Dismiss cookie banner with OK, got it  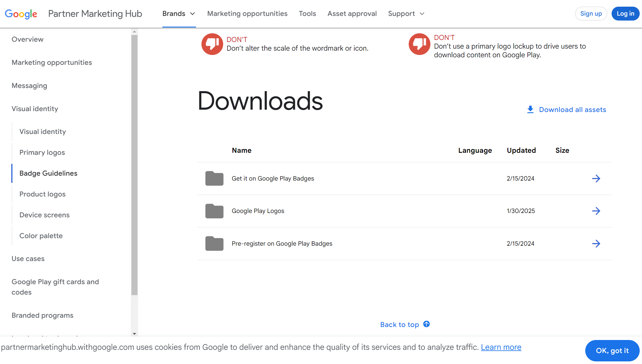(612, 351)
